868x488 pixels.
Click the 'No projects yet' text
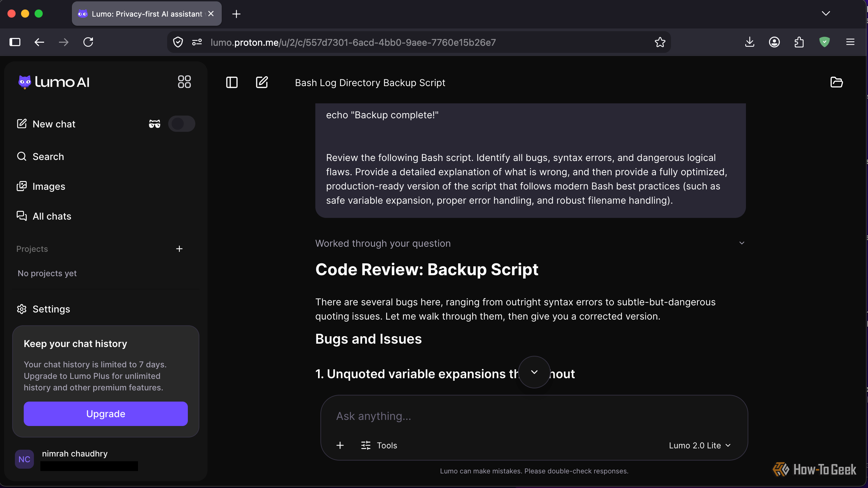[x=47, y=273]
